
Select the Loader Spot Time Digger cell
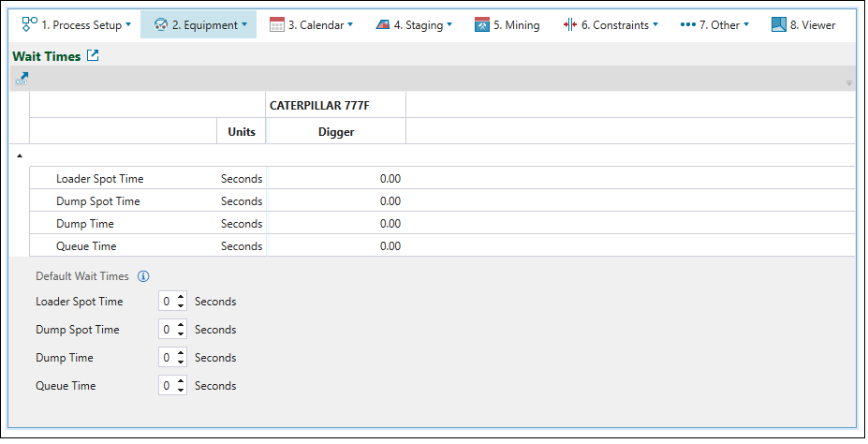click(335, 179)
